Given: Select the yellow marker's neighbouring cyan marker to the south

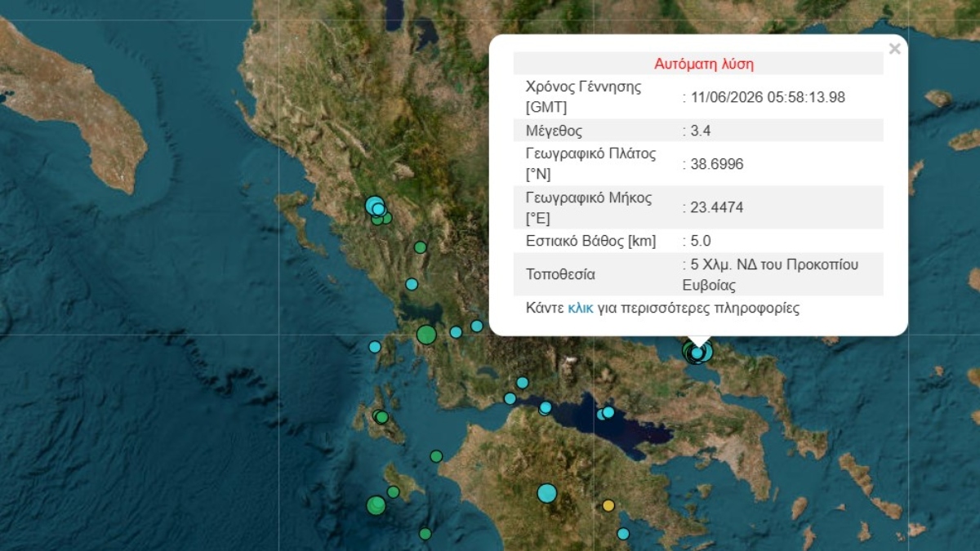Looking at the screenshot, I should [x=623, y=534].
